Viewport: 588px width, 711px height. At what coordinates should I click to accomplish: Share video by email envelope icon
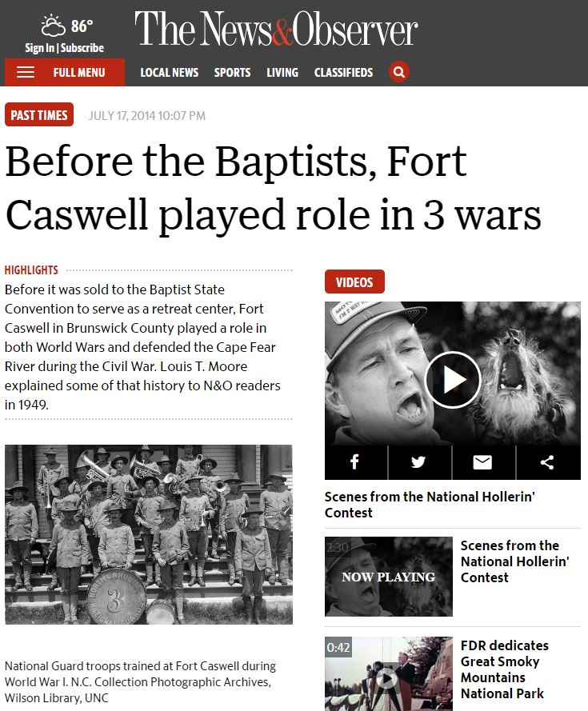point(482,462)
